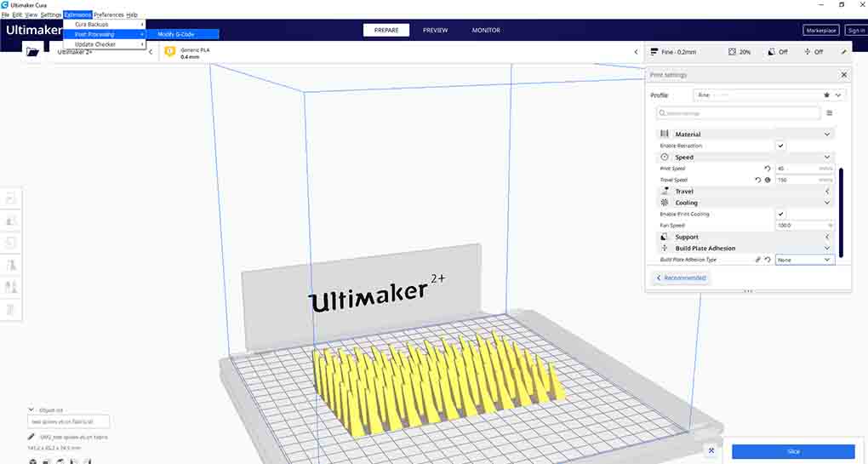Reset Build Plate Adhesion Type value
The image size is (868, 464).
click(x=768, y=260)
